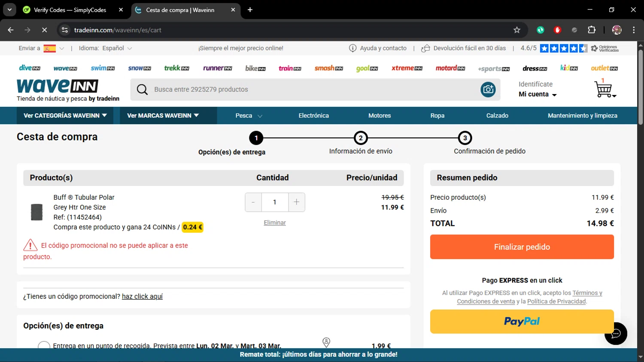The width and height of the screenshot is (644, 362).
Task: Open Chrome three-dot menu
Action: [634, 30]
